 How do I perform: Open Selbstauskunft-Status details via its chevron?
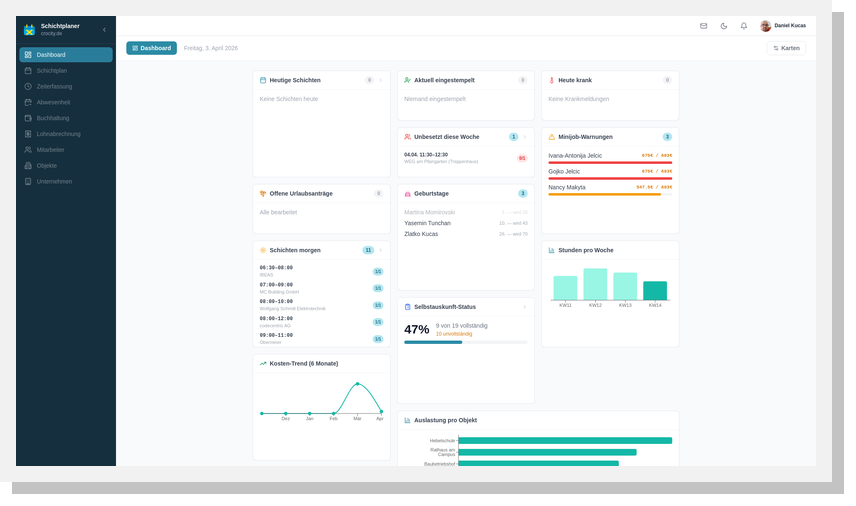click(525, 307)
